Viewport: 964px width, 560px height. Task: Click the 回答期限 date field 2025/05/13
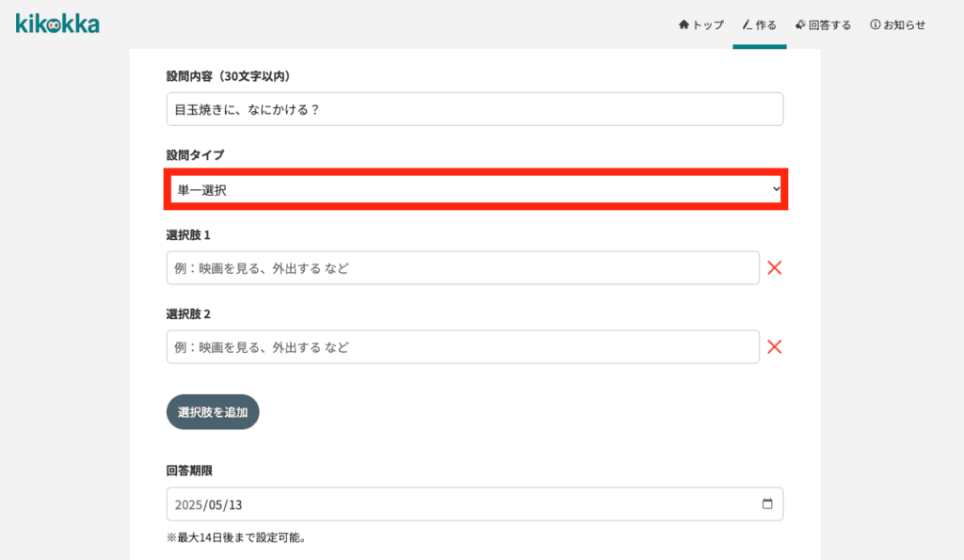click(474, 504)
